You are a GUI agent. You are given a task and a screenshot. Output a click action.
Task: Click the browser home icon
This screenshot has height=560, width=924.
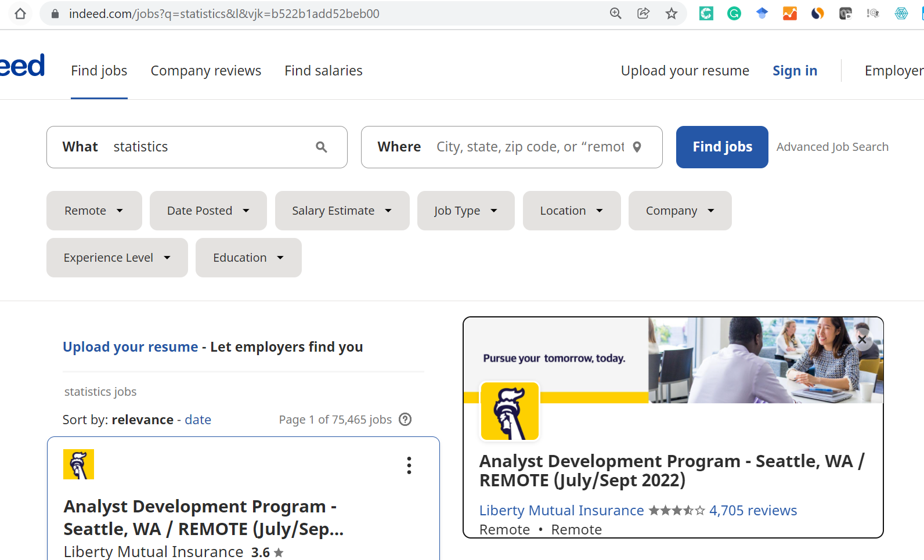click(20, 13)
